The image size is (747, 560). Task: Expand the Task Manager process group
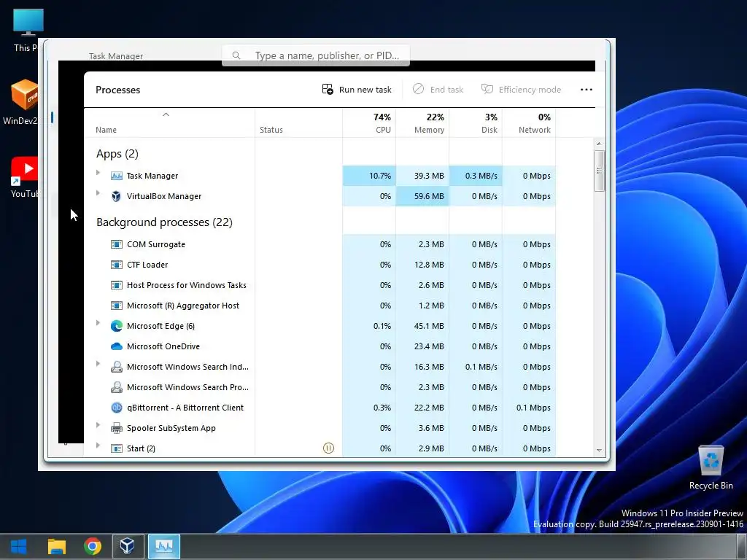point(98,172)
